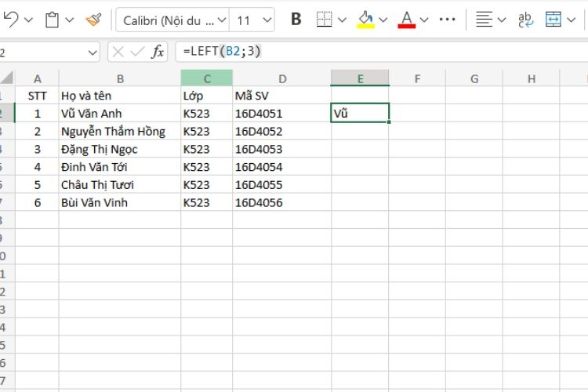
Task: Select column D header
Action: tap(282, 78)
